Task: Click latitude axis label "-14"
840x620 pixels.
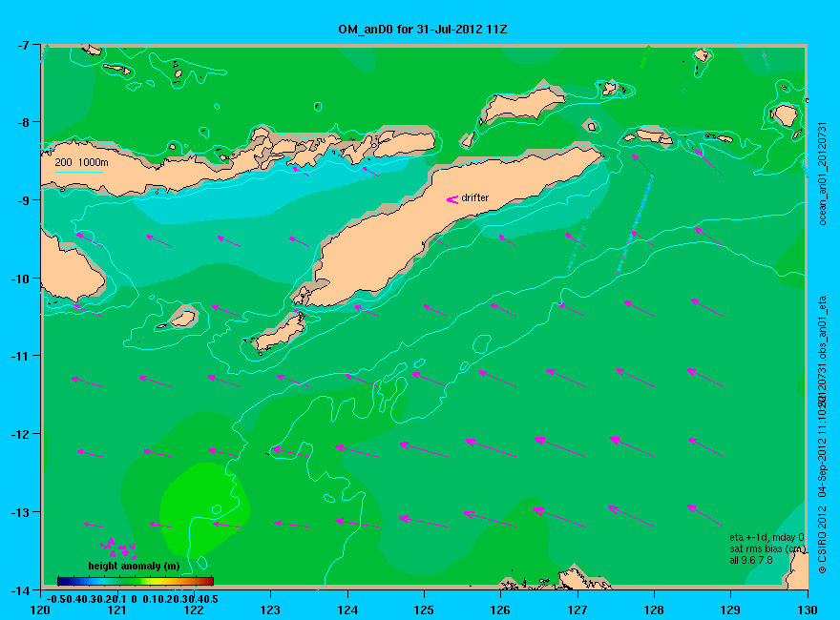Action: pos(20,590)
